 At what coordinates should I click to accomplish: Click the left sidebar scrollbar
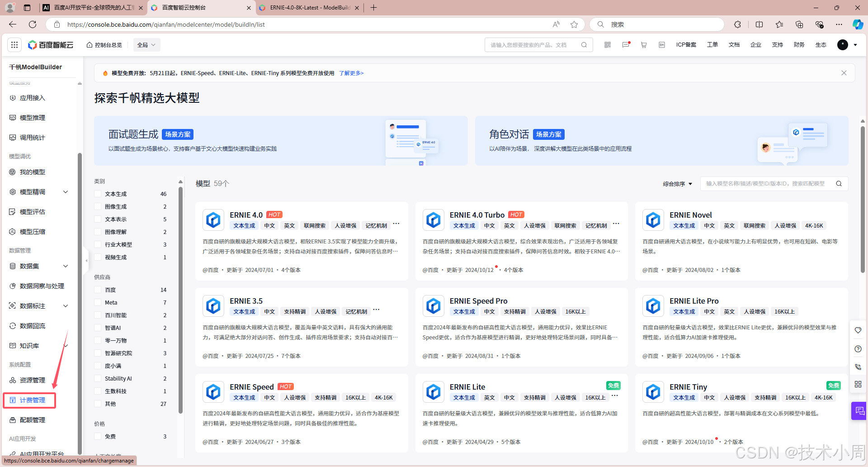point(80,303)
